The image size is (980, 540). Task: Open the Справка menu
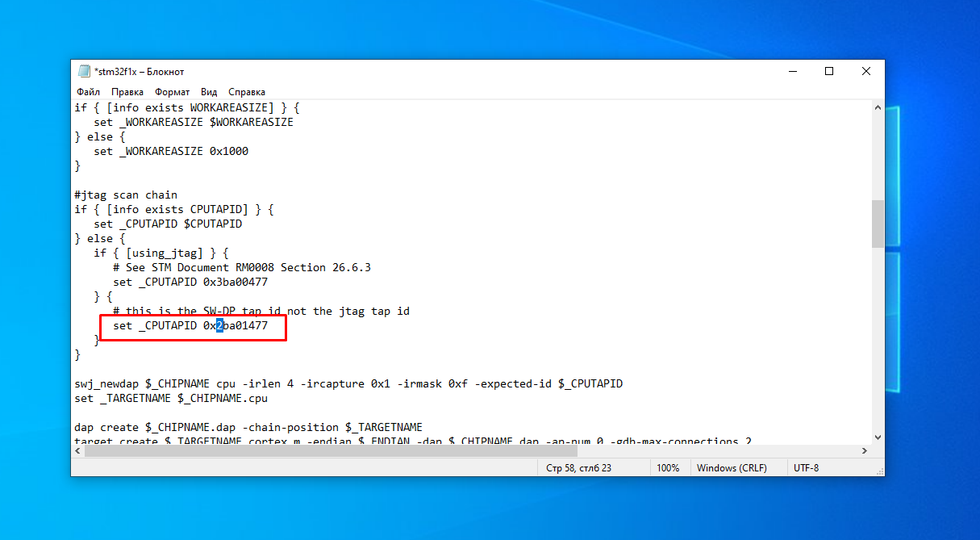(247, 92)
